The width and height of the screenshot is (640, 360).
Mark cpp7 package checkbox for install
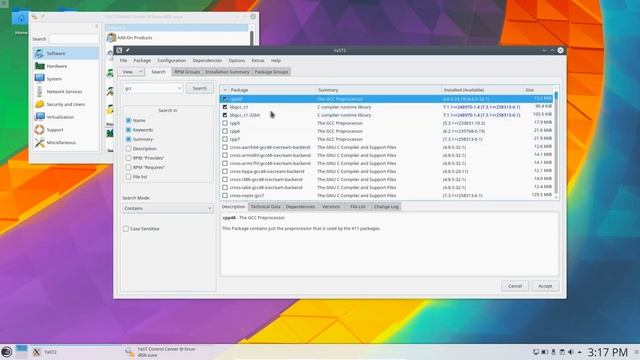pos(225,139)
